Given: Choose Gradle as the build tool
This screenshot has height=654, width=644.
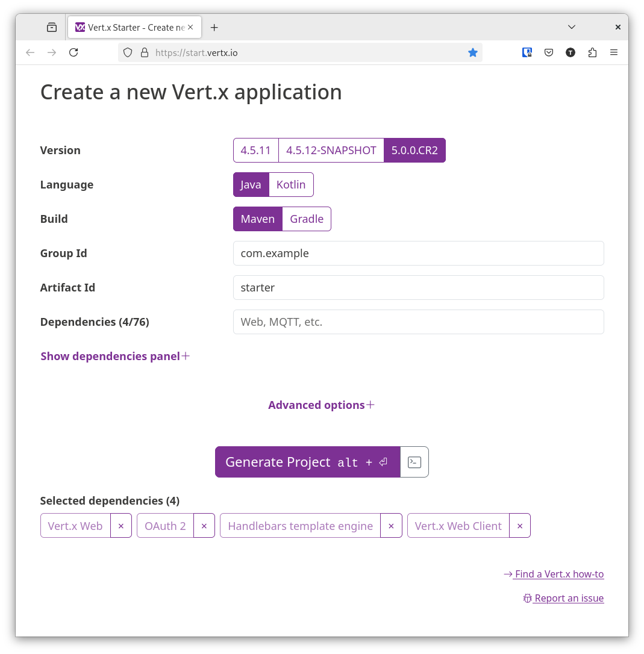Looking at the screenshot, I should tap(307, 219).
